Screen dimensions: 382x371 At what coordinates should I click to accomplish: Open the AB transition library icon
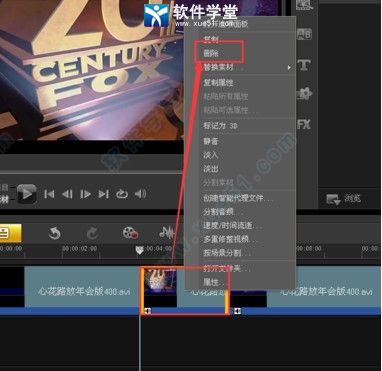(304, 34)
